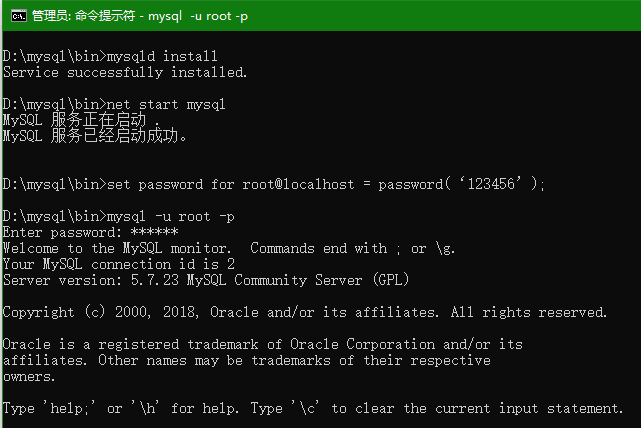The image size is (641, 428).
Task: Click the 'MySQL 服务已经启动成功' status line
Action: [x=95, y=136]
